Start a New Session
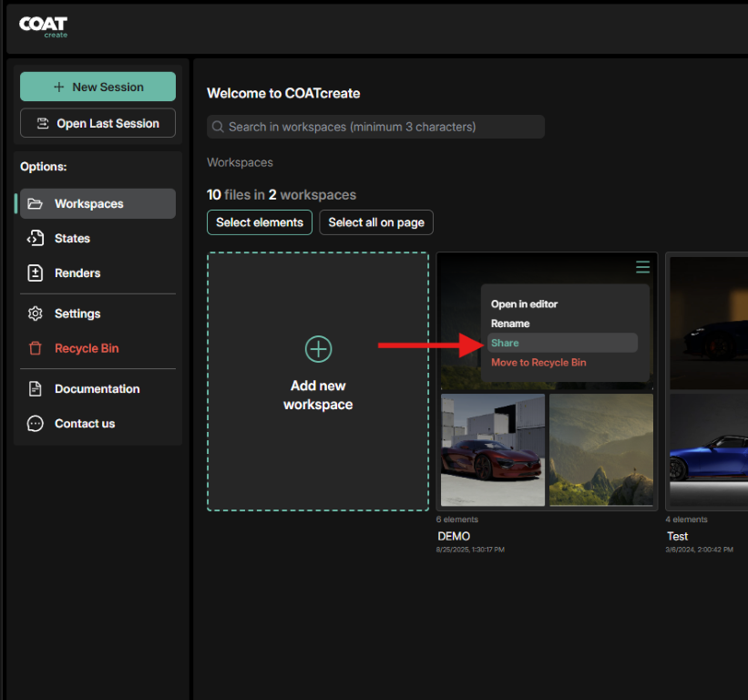Viewport: 748px width, 700px height. tap(97, 87)
